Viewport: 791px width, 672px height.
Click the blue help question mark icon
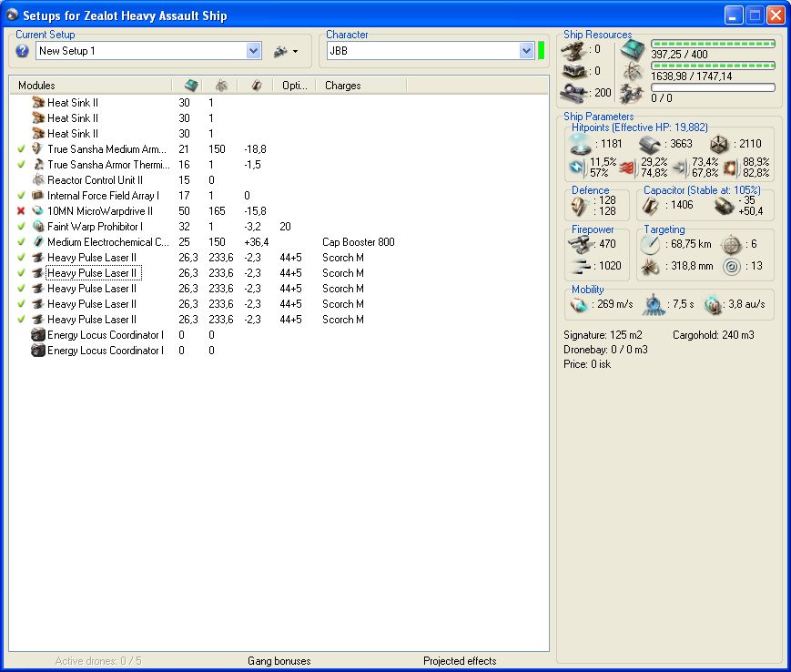(x=22, y=51)
